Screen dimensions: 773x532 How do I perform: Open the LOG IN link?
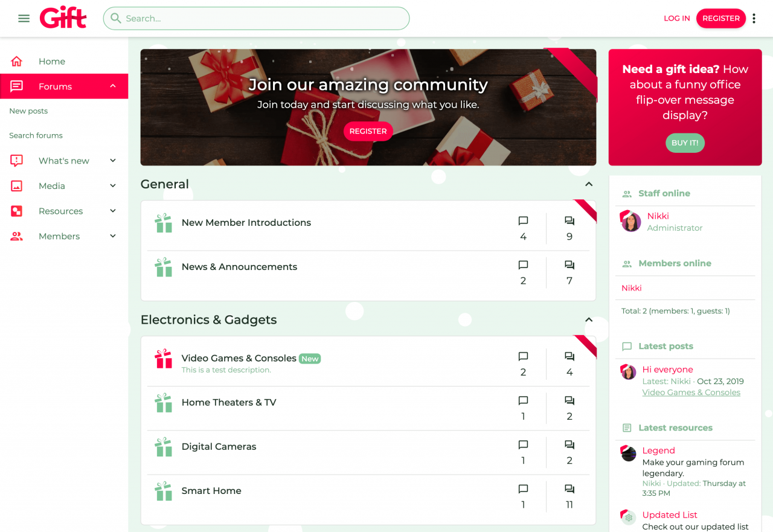[x=676, y=18]
